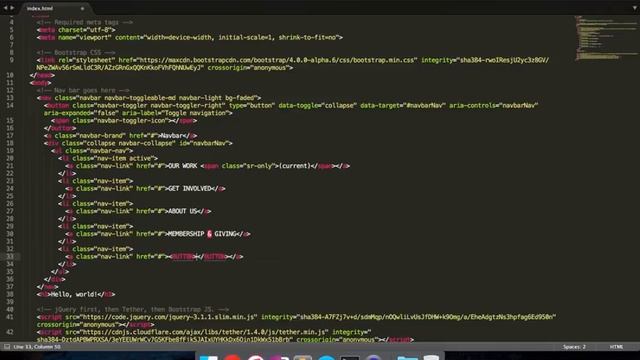The image size is (640, 360).
Task: Click the "collapse navbar-collapse" class text
Action: 129,143
